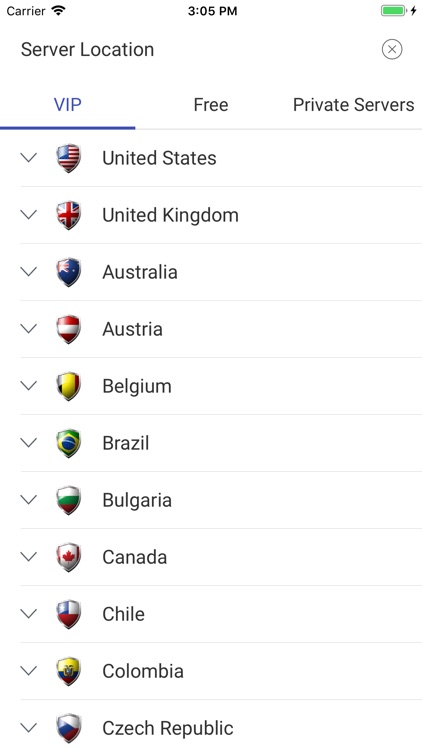The image size is (422, 750).
Task: Expand the Chile server list chevron
Action: (29, 614)
